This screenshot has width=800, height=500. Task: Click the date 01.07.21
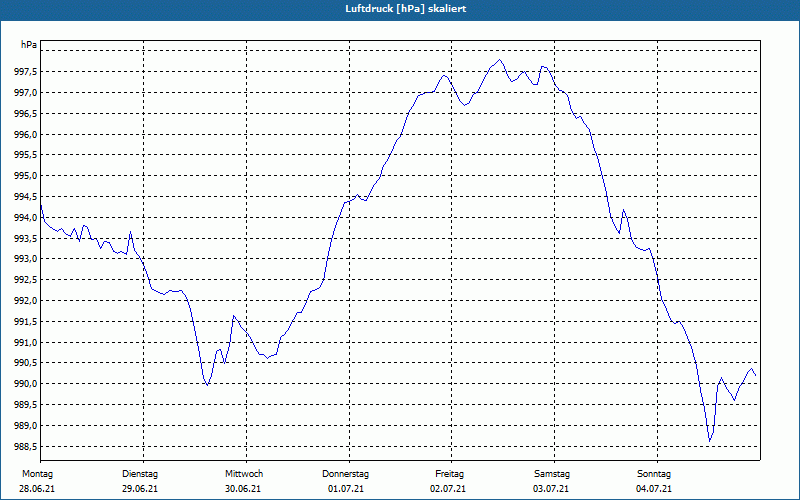point(346,489)
